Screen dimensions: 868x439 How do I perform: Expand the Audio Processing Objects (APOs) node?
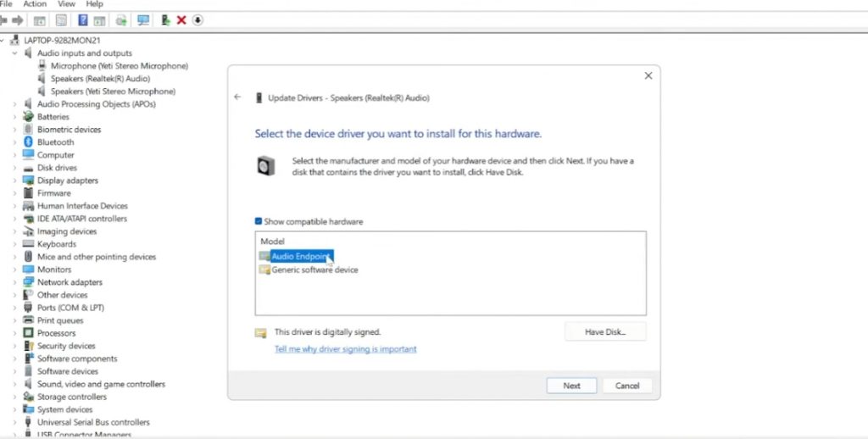tap(15, 104)
